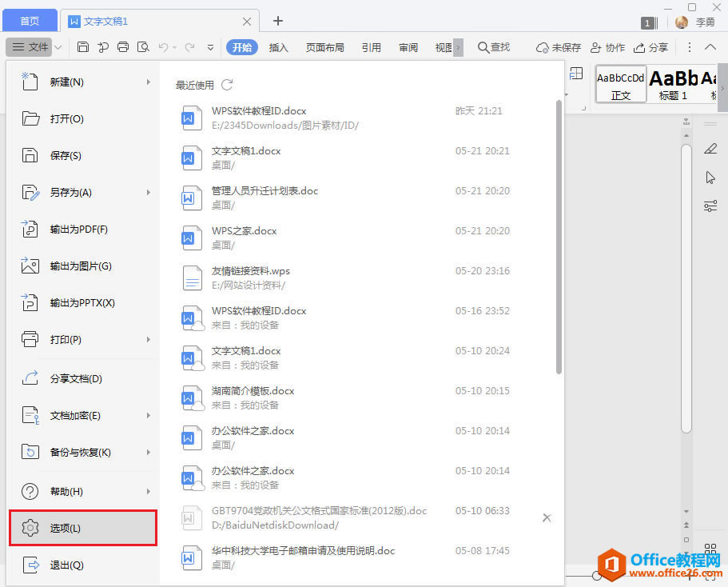Screen dimensions: 728x587
Task: Open the quick access customize dropdown
Action: point(210,47)
